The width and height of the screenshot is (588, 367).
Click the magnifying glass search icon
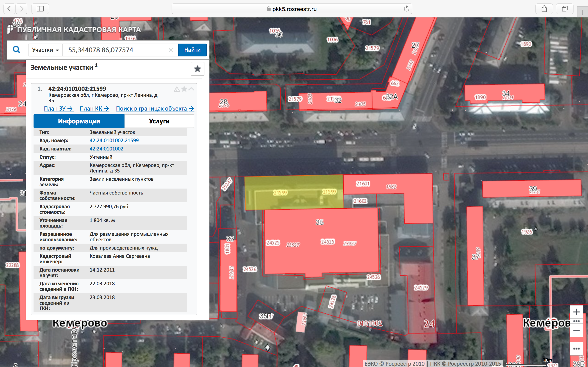(x=17, y=50)
